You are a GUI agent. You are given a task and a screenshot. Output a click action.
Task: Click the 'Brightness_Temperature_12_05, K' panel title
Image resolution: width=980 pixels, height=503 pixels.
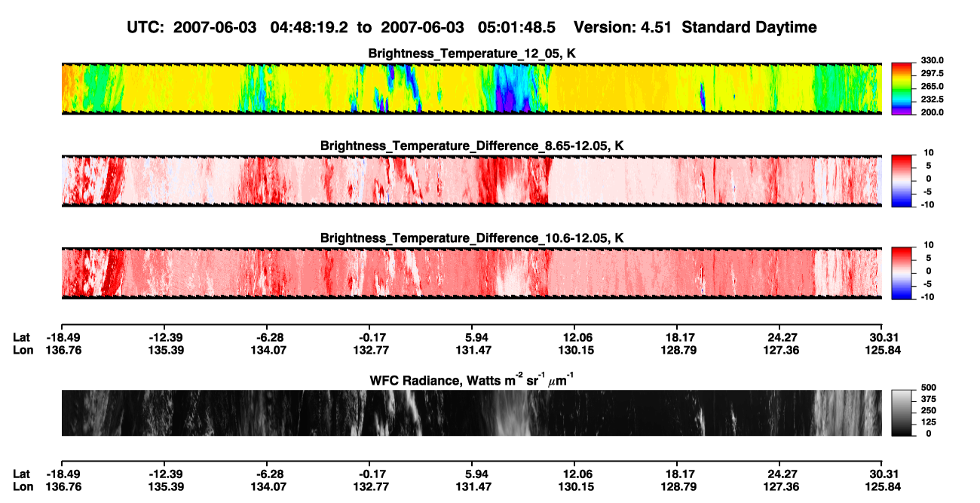click(x=472, y=54)
